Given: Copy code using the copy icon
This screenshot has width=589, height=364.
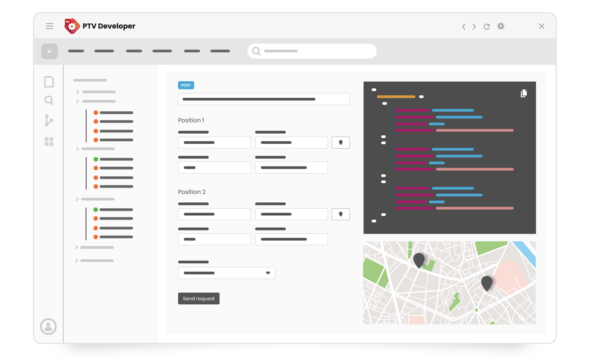Looking at the screenshot, I should [x=524, y=93].
